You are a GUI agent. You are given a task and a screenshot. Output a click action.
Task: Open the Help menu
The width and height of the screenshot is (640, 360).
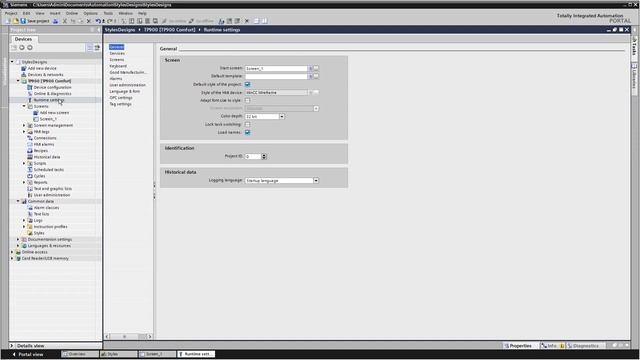pos(142,13)
